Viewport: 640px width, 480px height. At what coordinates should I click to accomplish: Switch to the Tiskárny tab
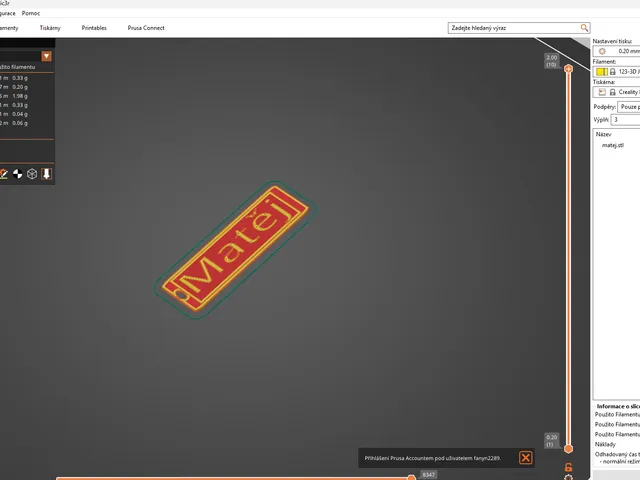(50, 28)
